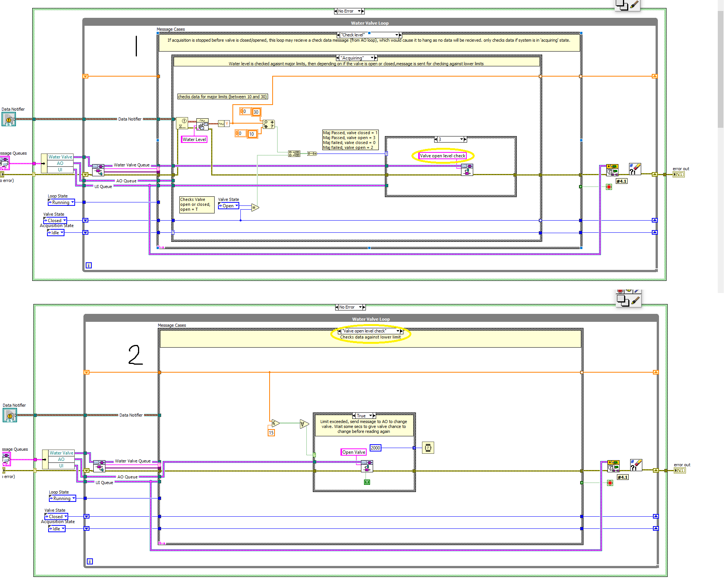Viewport: 728px width, 583px height.
Task: Select the Data Notifier icon on the left
Action: (x=9, y=120)
